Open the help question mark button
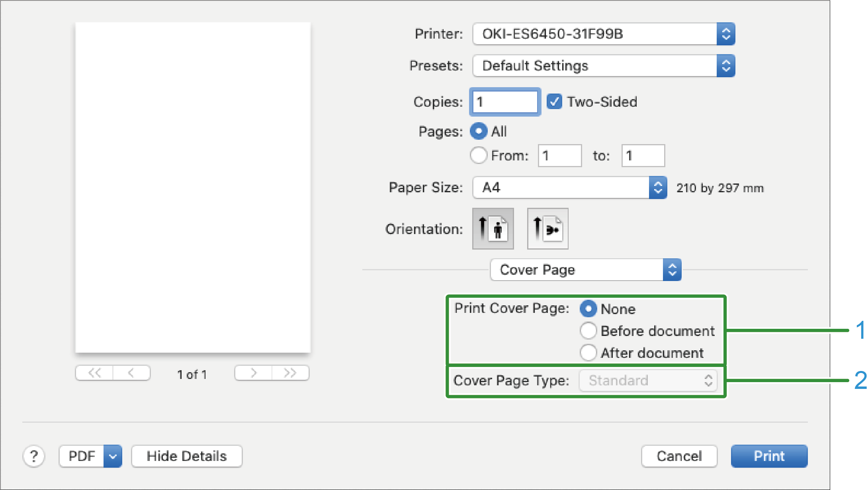This screenshot has height=490, width=868. coord(34,456)
